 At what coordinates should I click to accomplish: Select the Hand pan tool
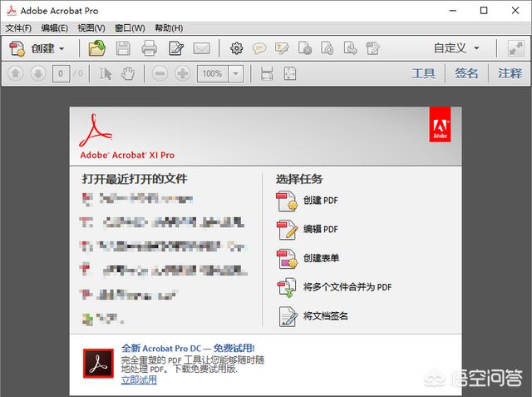click(x=127, y=73)
